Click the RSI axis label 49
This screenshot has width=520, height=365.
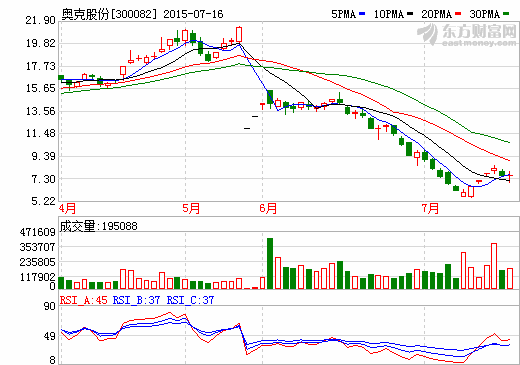pos(50,336)
